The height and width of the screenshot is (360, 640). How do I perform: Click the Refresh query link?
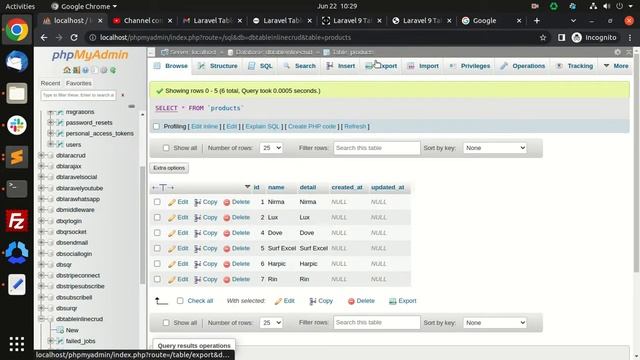click(x=355, y=127)
